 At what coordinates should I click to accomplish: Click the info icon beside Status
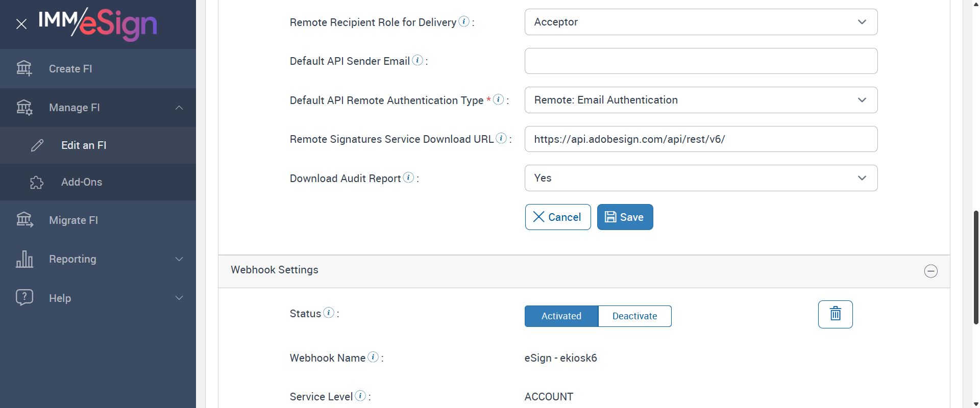click(x=329, y=313)
